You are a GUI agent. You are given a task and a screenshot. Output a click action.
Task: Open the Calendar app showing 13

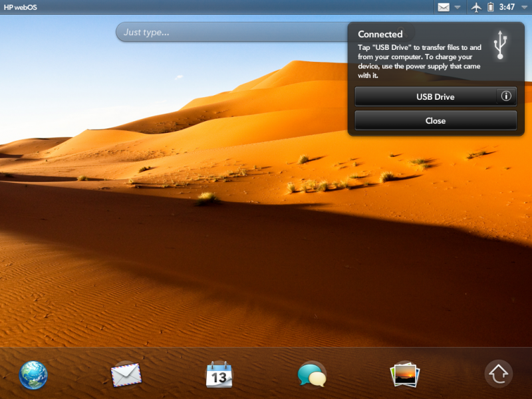click(219, 374)
